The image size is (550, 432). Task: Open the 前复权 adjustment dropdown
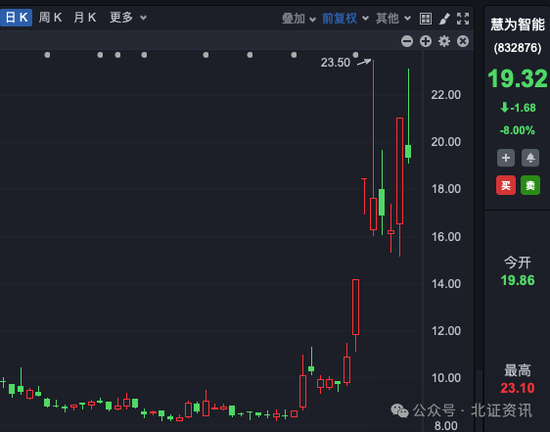click(345, 18)
